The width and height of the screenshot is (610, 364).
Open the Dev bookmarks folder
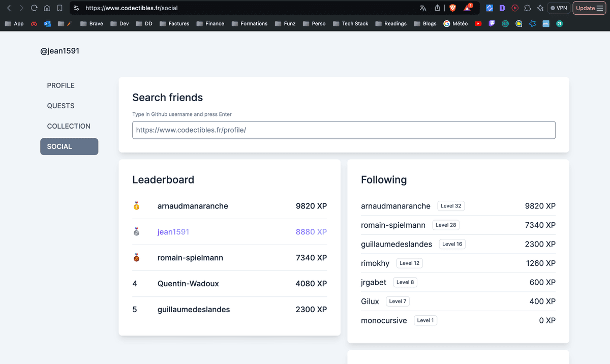(119, 23)
